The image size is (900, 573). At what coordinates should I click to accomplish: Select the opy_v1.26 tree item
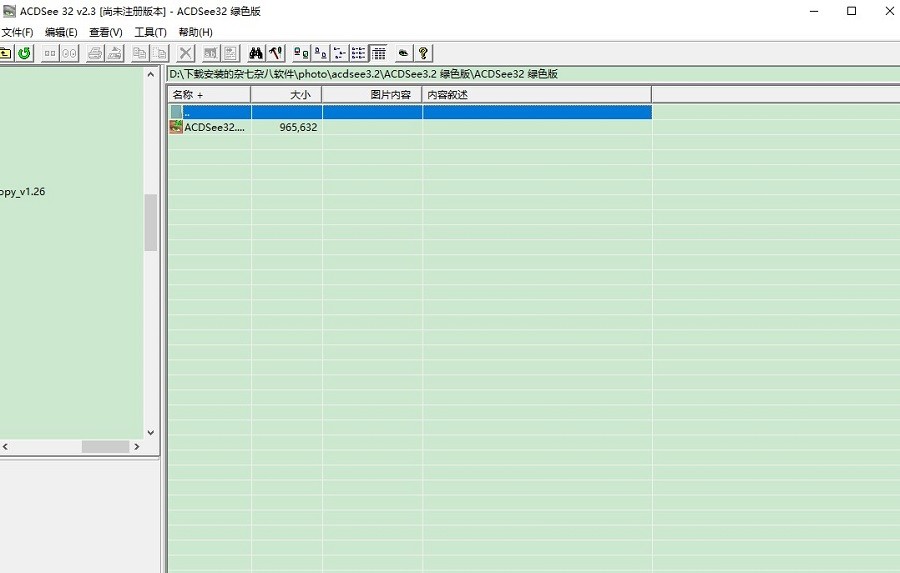click(x=22, y=192)
